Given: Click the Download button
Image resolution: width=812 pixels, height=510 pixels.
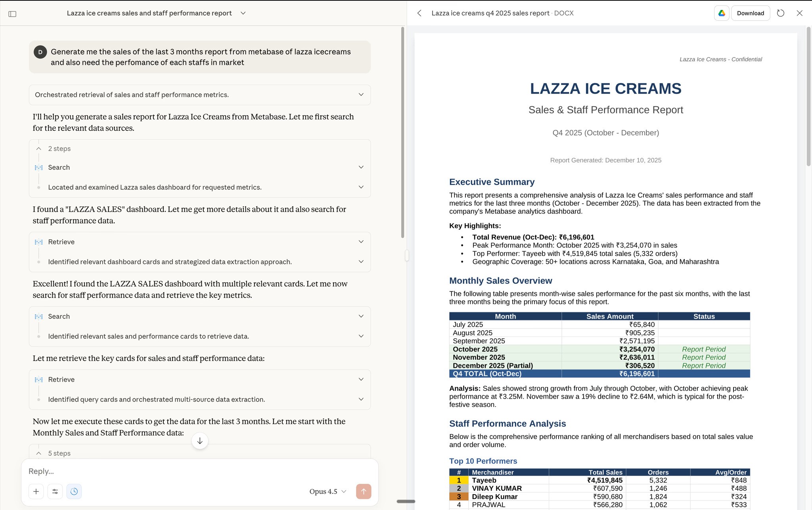Looking at the screenshot, I should [750, 13].
